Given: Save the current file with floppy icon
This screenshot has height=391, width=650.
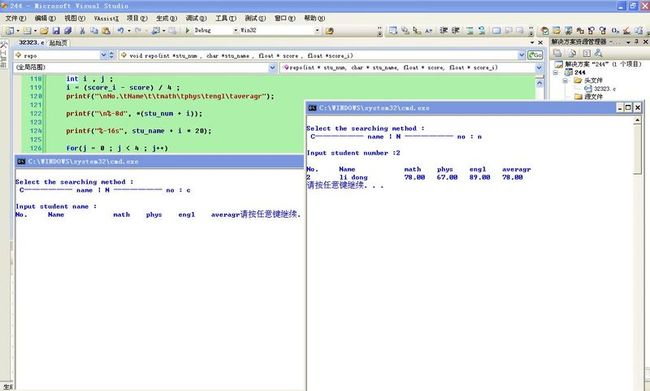Looking at the screenshot, I should [x=56, y=31].
